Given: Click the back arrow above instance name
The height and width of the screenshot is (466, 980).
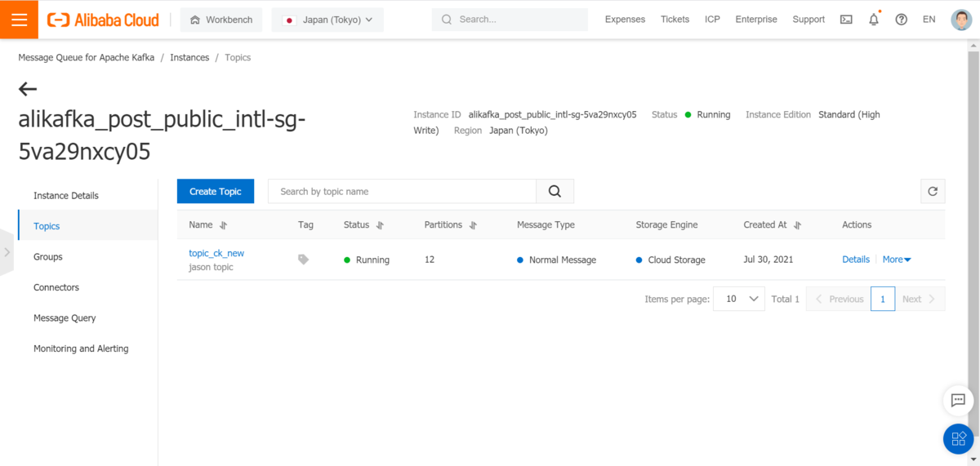Looking at the screenshot, I should click(x=28, y=89).
